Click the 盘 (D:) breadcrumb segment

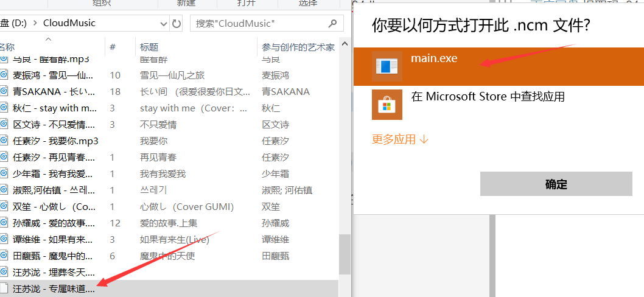click(13, 23)
